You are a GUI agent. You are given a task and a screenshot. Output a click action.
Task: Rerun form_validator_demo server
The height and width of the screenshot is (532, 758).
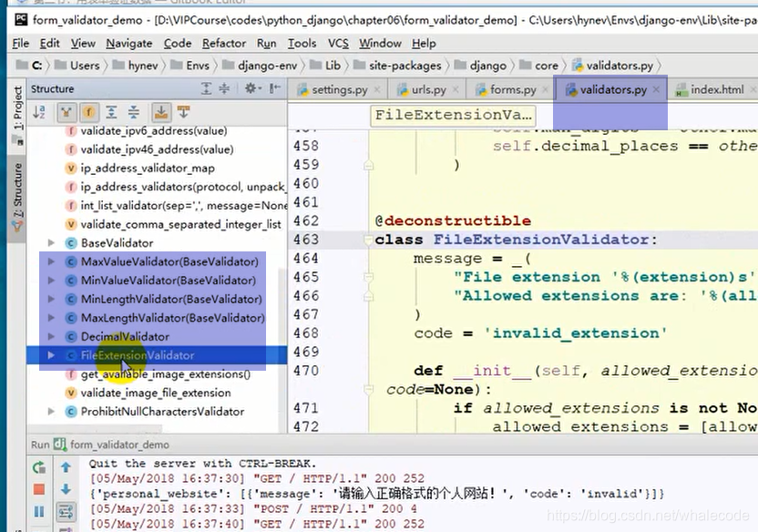coord(39,467)
